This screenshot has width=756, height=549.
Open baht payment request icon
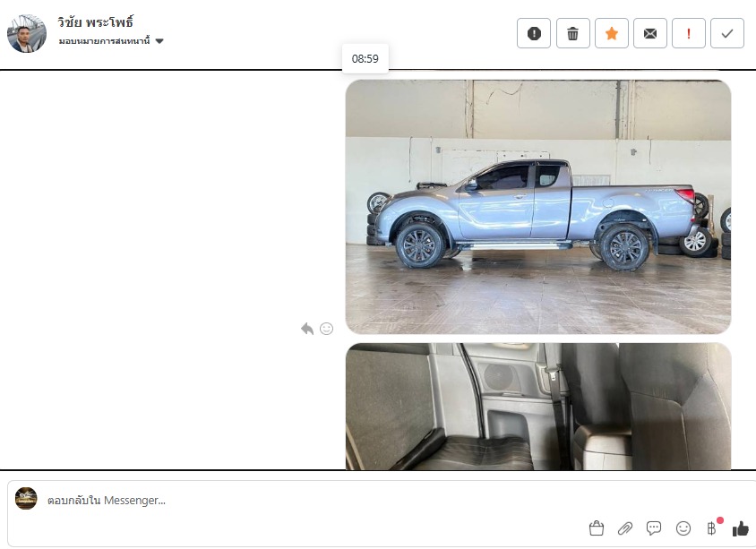pos(712,528)
